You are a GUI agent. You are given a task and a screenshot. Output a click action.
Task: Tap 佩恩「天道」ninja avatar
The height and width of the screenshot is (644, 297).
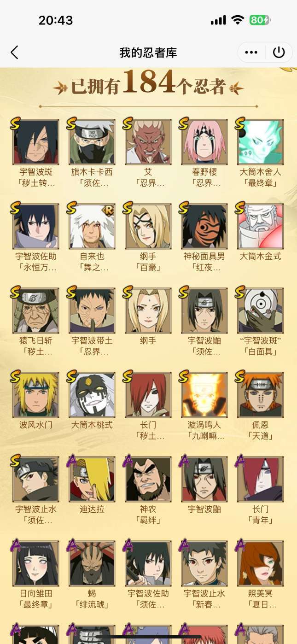point(261,395)
